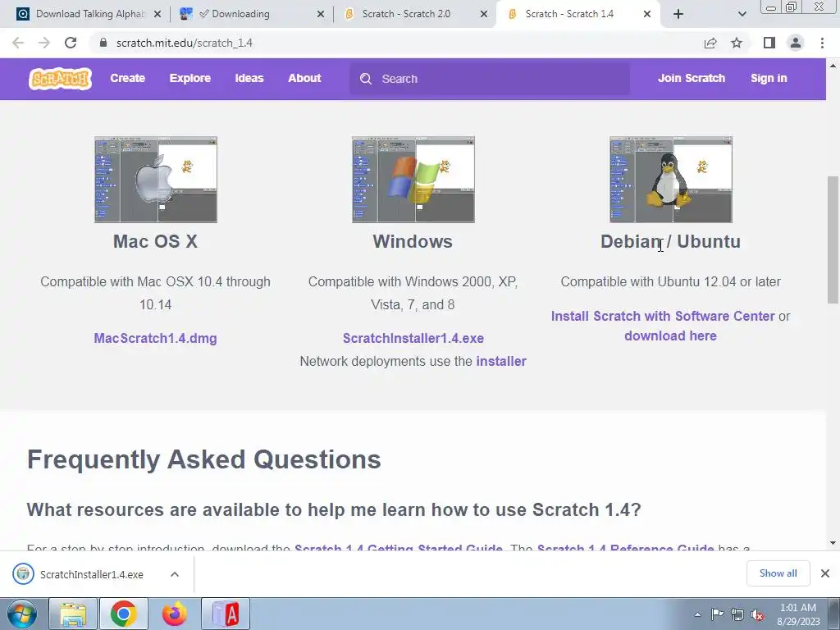Open the Windows Start button

tap(21, 614)
